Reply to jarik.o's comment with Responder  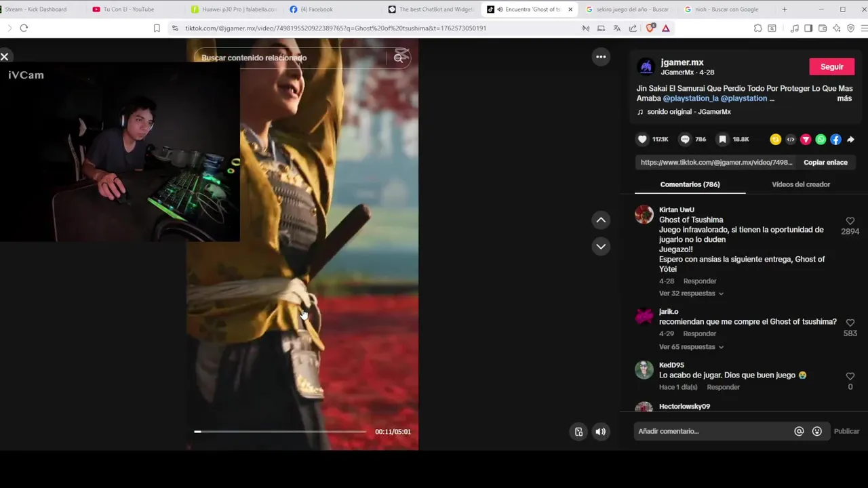pos(700,334)
